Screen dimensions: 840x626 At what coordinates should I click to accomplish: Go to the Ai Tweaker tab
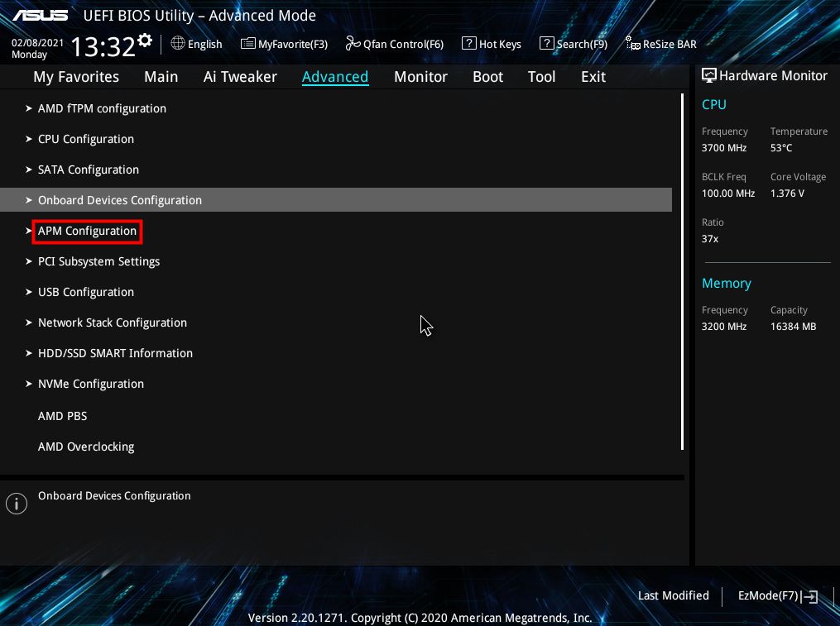click(240, 77)
